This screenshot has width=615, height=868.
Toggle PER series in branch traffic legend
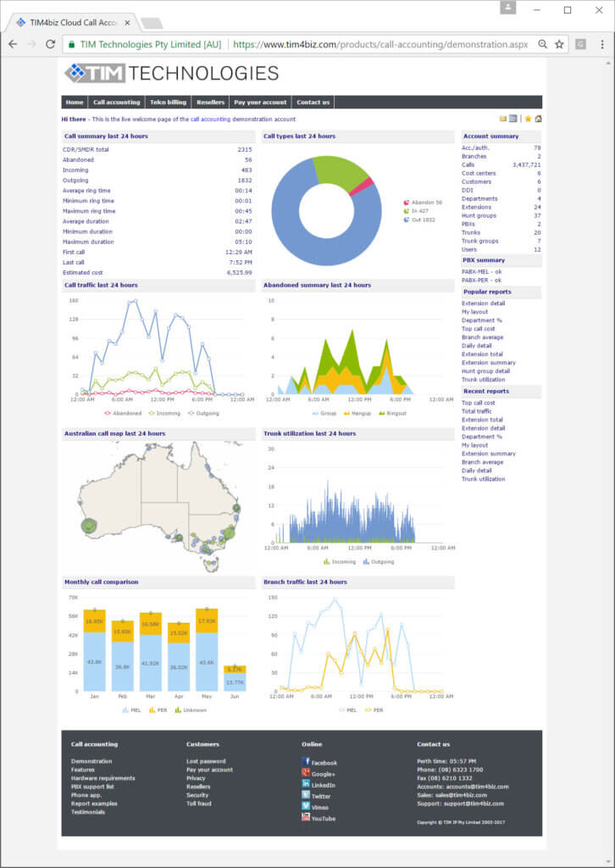(374, 709)
